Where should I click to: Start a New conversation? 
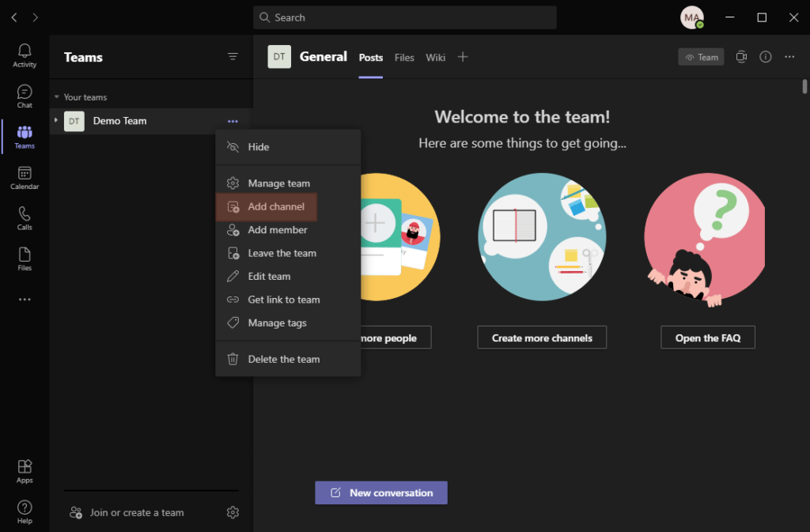(381, 492)
